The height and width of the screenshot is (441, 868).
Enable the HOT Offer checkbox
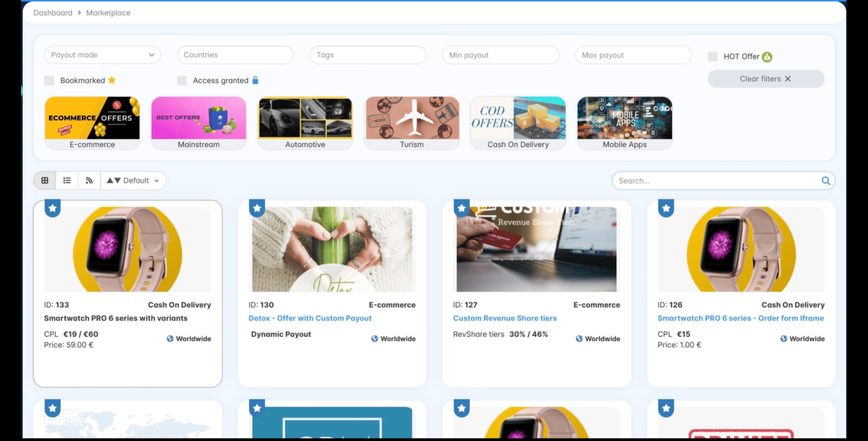(x=712, y=56)
